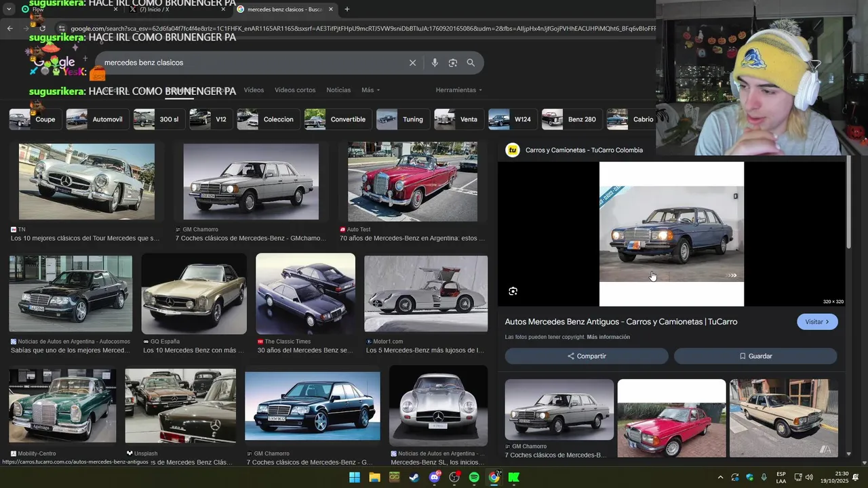Click the voice search microphone icon

[435, 63]
